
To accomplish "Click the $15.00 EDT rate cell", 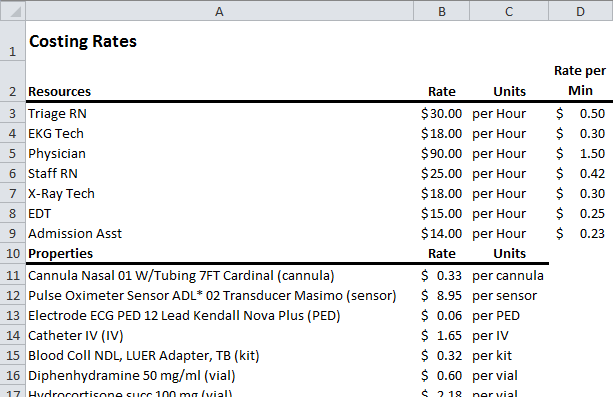I will pos(441,213).
